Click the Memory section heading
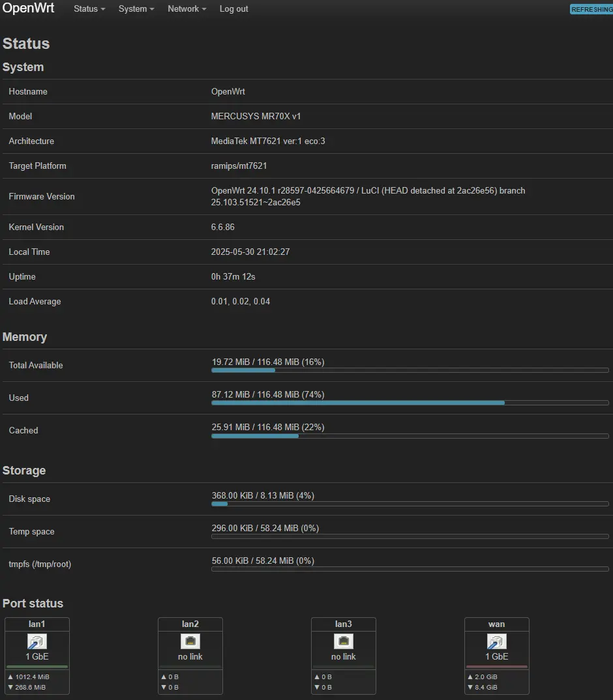This screenshot has height=700, width=613. coord(25,336)
